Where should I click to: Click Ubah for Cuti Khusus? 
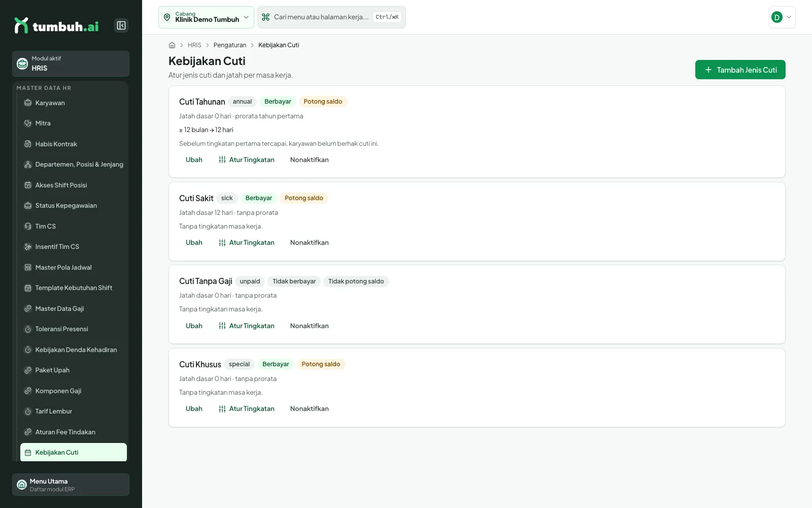pos(194,409)
